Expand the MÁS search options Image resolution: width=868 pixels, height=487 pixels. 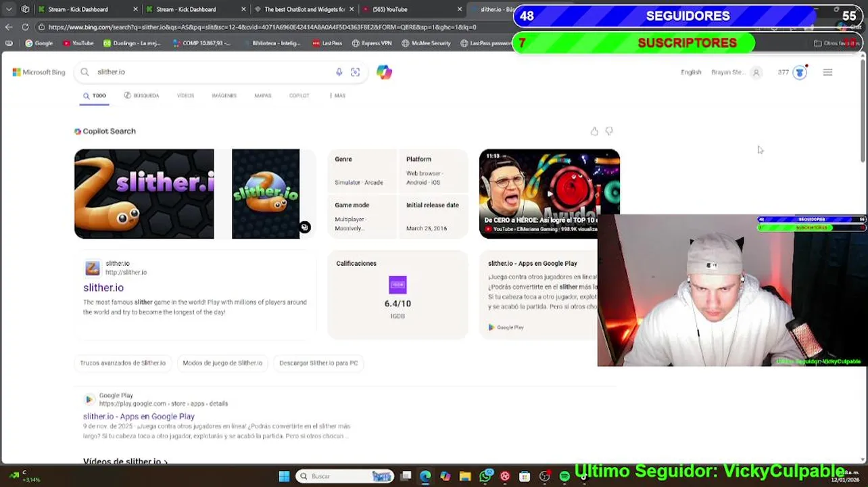338,95
